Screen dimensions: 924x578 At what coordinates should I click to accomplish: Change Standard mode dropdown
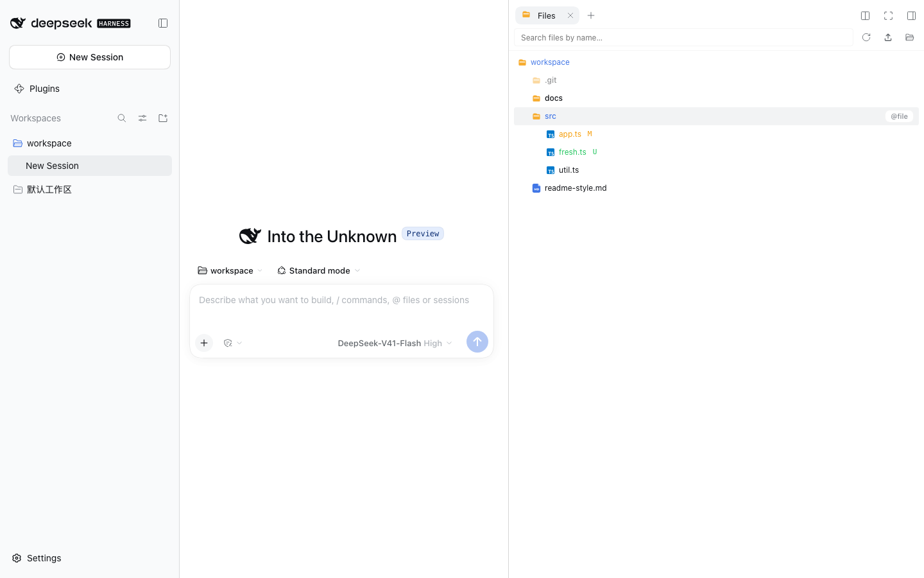point(319,270)
